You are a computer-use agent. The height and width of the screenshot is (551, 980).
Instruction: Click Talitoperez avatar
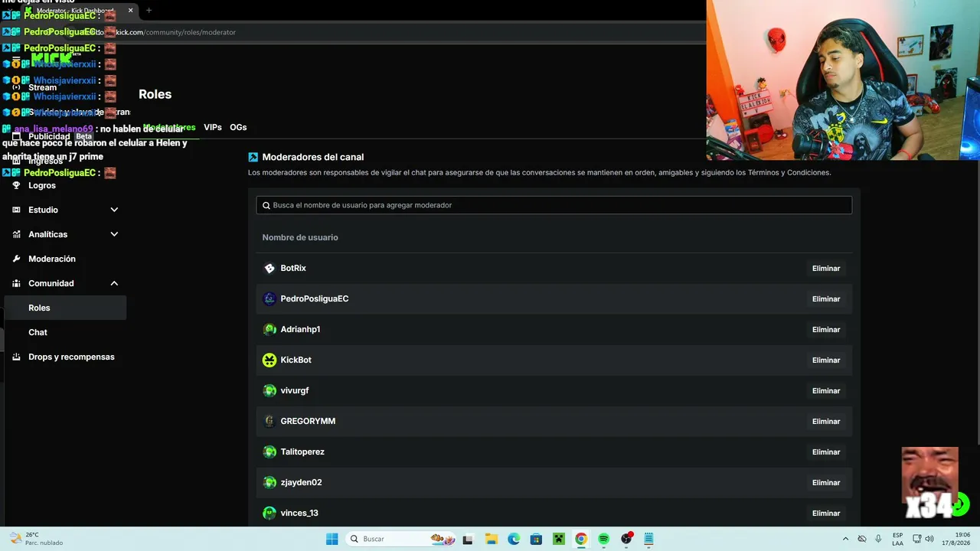[x=269, y=452]
